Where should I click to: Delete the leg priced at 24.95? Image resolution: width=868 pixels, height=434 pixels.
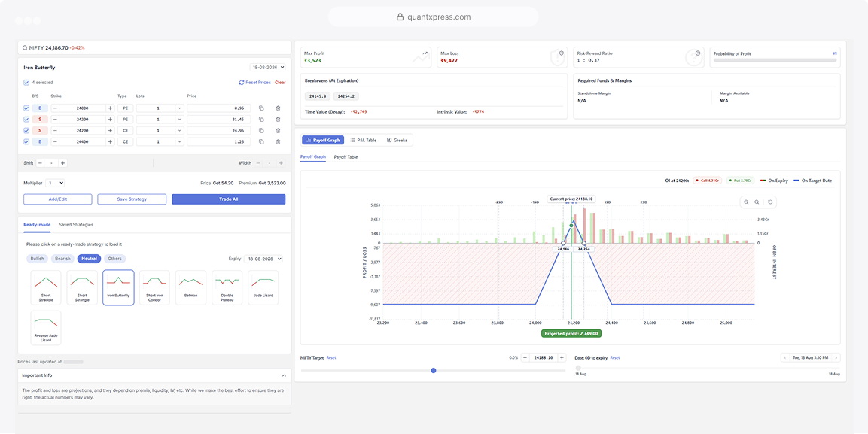click(x=278, y=130)
